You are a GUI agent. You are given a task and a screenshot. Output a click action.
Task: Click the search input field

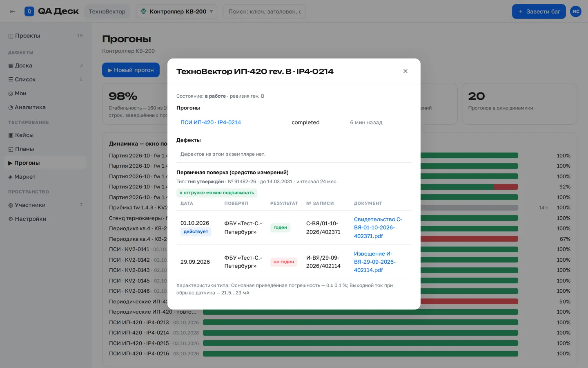(x=264, y=11)
